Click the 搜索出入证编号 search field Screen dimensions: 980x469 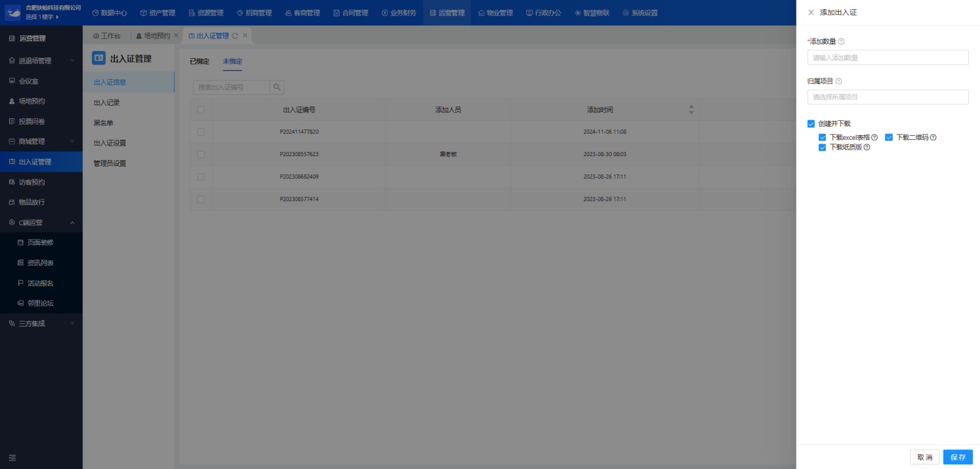[x=231, y=87]
